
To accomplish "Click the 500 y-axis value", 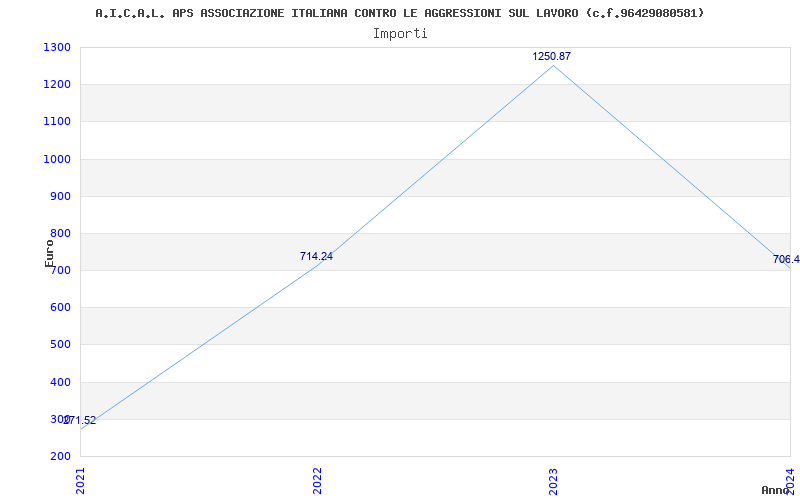I will tap(60, 344).
